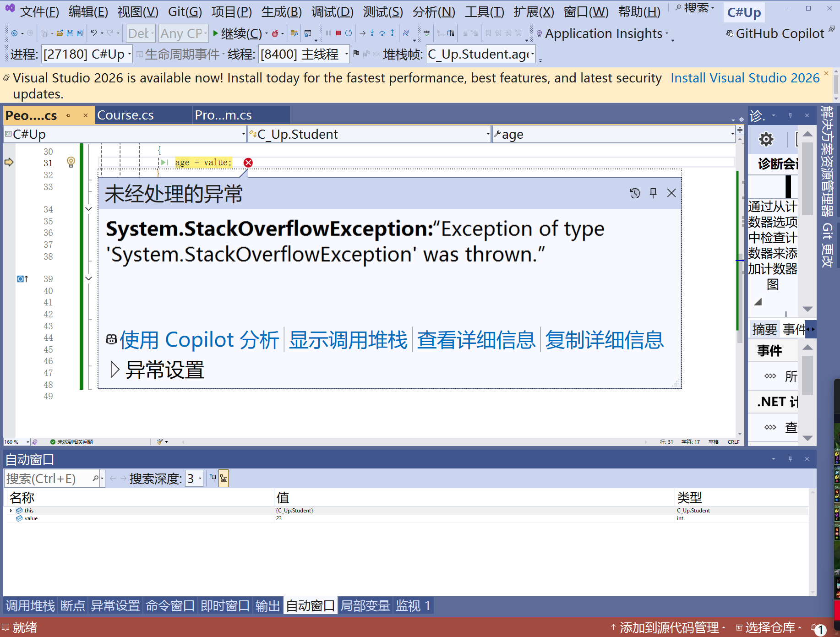Toggle auto-hide pin of 自动窗口 panel

pos(790,459)
